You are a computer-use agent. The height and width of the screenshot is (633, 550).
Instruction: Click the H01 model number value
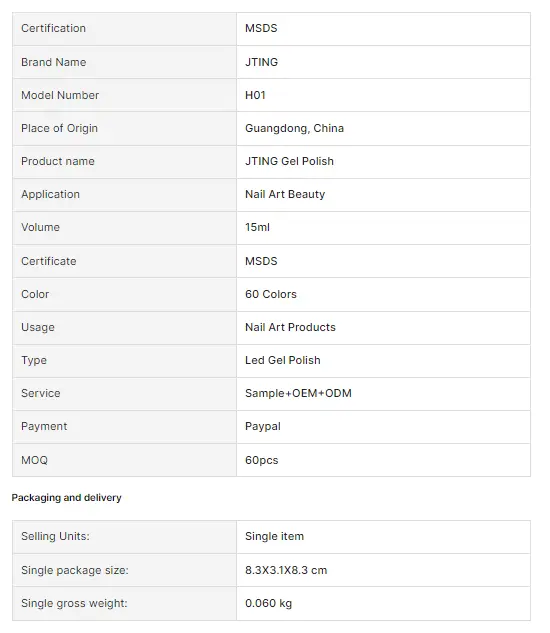click(255, 95)
